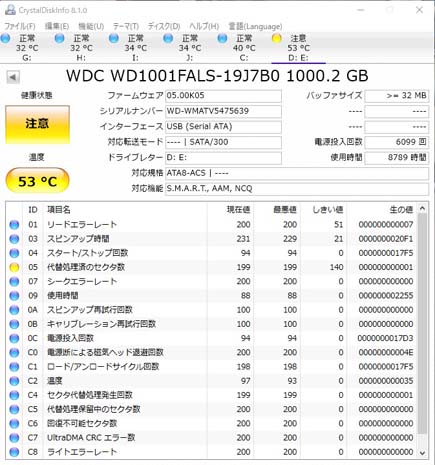The width and height of the screenshot is (435, 465).
Task: Click the buffer size field >= 32 MB
Action: coord(397,96)
